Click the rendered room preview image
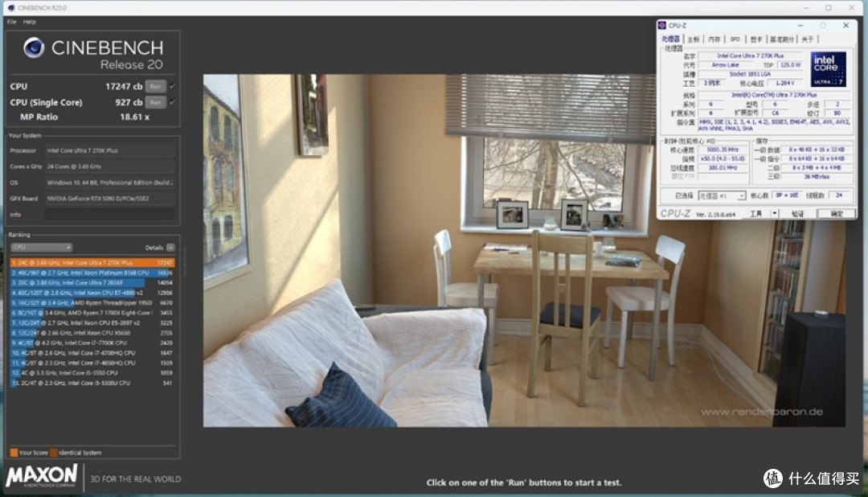868x497 pixels. click(x=524, y=250)
